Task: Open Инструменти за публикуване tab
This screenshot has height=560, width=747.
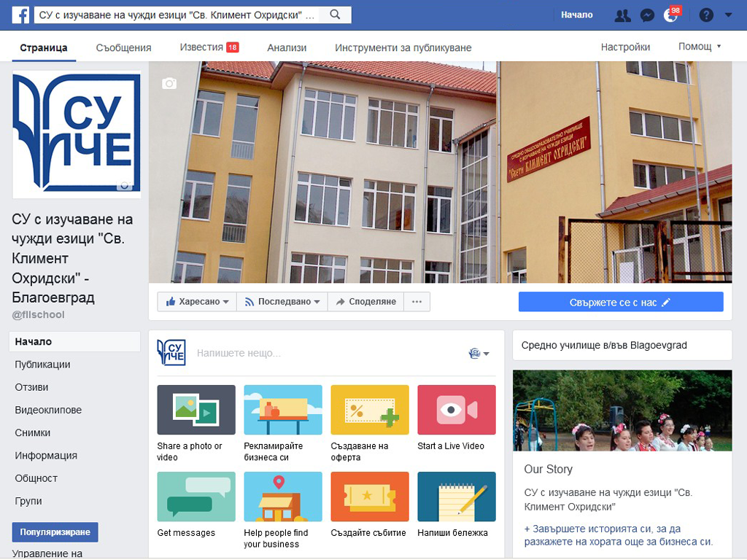Action: pyautogui.click(x=403, y=47)
